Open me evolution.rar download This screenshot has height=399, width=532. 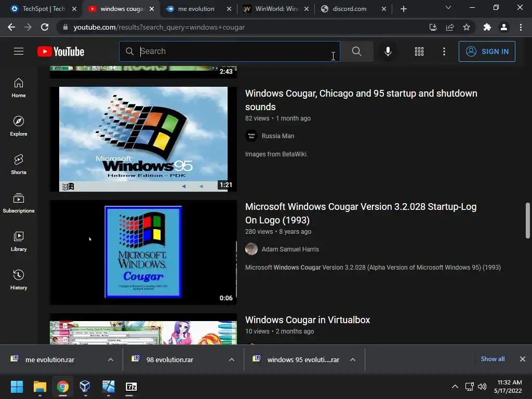[x=50, y=360]
